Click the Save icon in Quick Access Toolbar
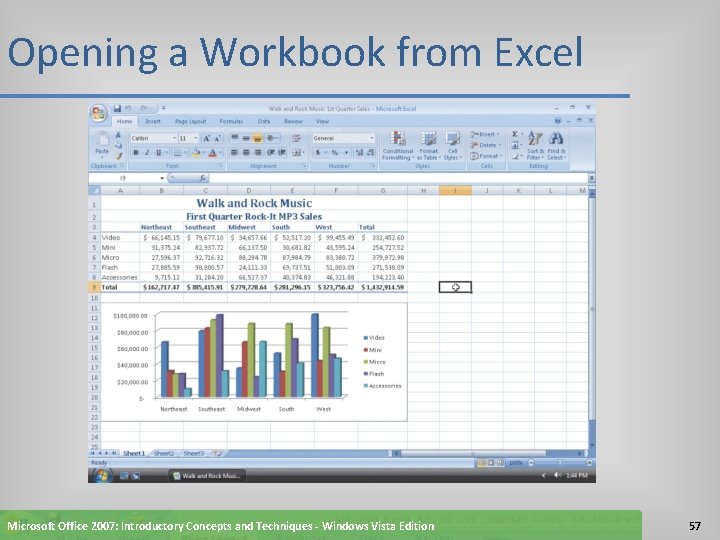 pos(117,109)
